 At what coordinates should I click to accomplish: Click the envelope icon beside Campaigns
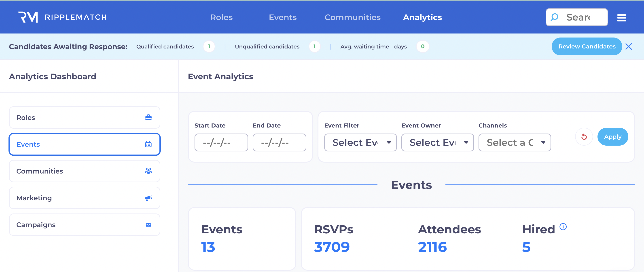click(x=148, y=224)
